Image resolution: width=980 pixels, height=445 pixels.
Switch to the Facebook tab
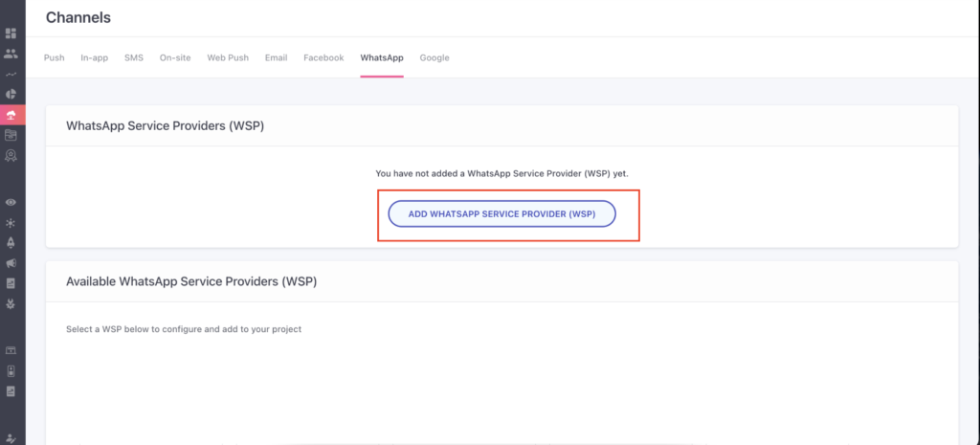323,57
